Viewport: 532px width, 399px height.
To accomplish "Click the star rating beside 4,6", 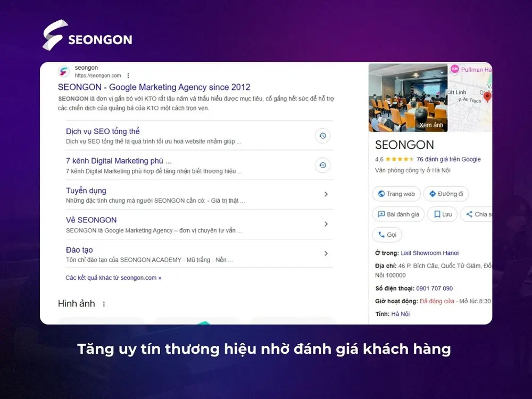I will [400, 159].
